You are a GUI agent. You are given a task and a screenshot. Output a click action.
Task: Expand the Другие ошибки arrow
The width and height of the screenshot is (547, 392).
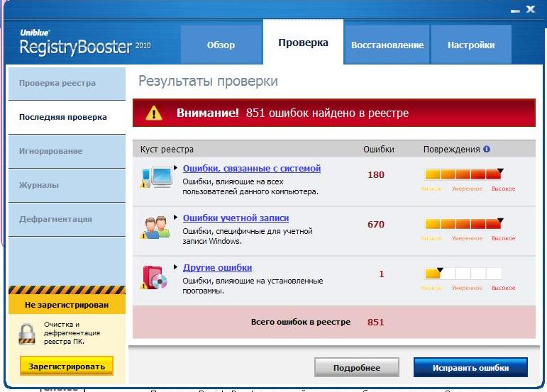click(x=176, y=268)
